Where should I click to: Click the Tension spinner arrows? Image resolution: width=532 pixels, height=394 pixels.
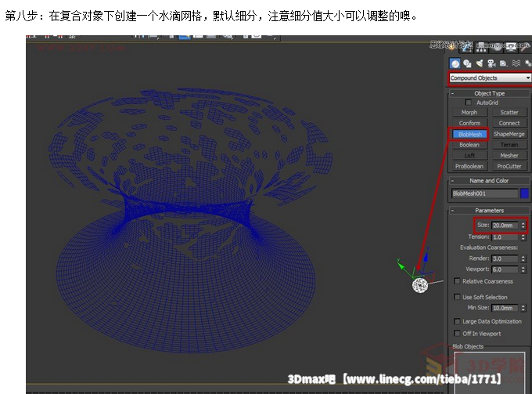coord(523,237)
